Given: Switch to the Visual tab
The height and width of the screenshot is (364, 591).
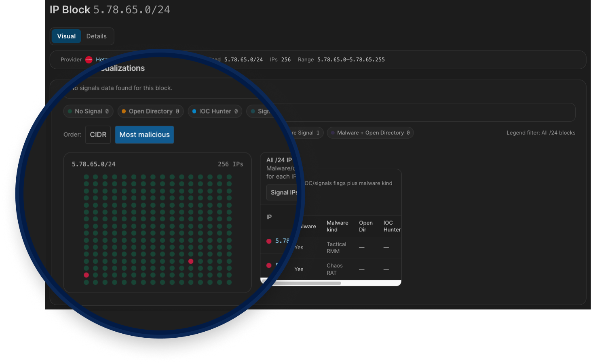Looking at the screenshot, I should click(x=66, y=36).
